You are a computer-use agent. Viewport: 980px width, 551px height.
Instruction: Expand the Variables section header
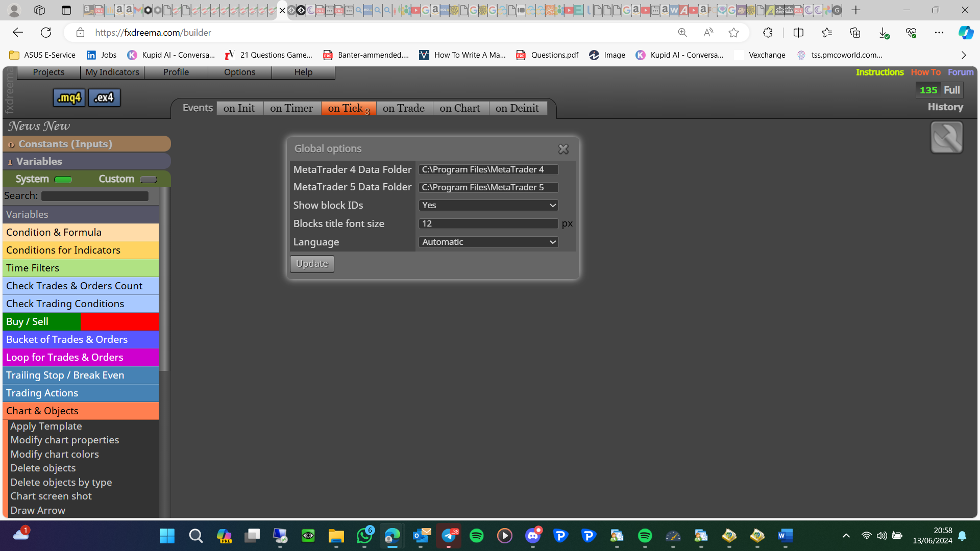pos(87,161)
